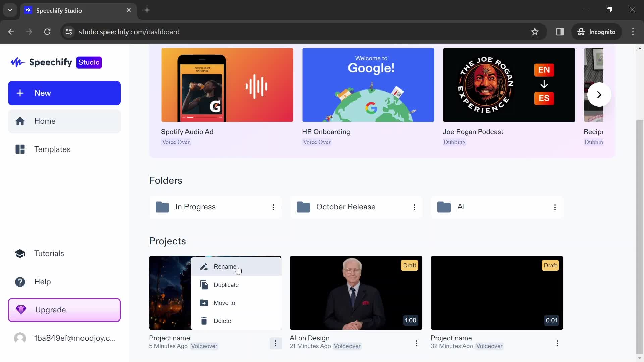Select Duplicate in the context menu
Screen dimensions: 644x362
[x=236, y=285]
